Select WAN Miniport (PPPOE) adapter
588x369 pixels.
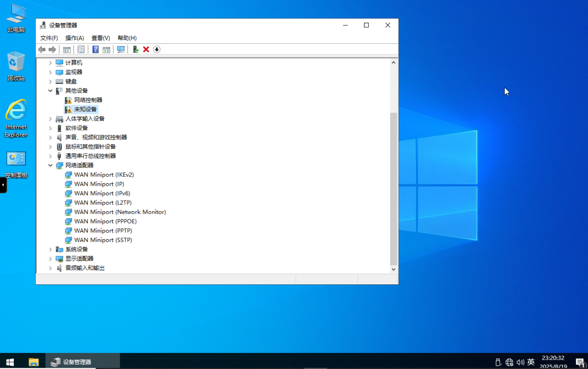click(105, 221)
